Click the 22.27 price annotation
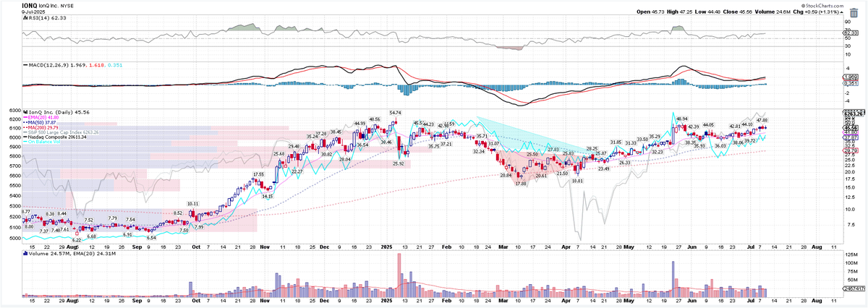Screen dimensions: 868x308 click(x=297, y=171)
